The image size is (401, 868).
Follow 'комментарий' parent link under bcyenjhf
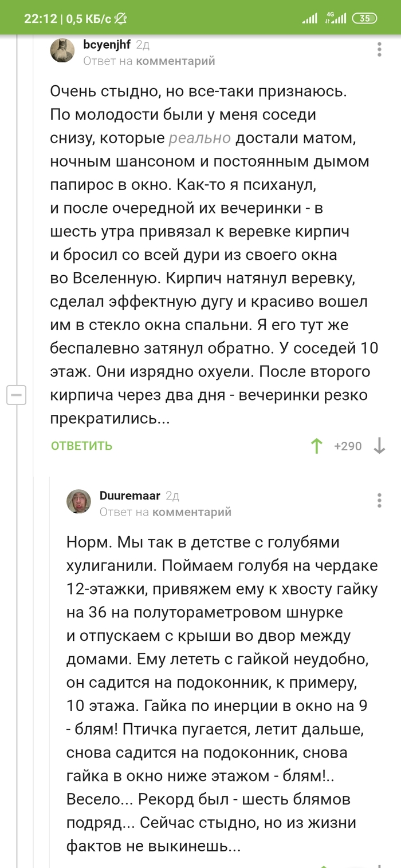pos(175,61)
